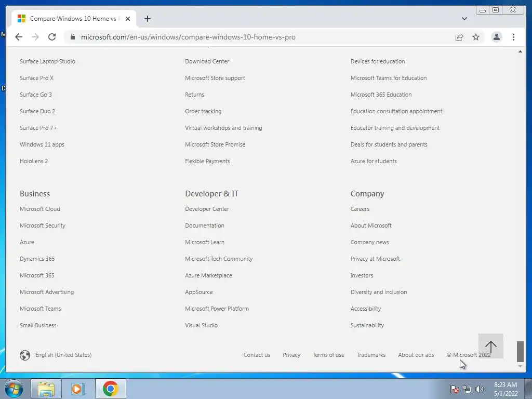The image size is (532, 399).
Task: Open the HoloLens 2 link
Action: [x=34, y=161]
